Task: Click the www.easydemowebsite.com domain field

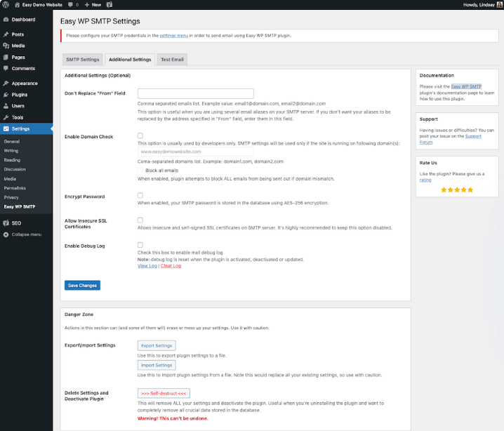Action: click(195, 152)
